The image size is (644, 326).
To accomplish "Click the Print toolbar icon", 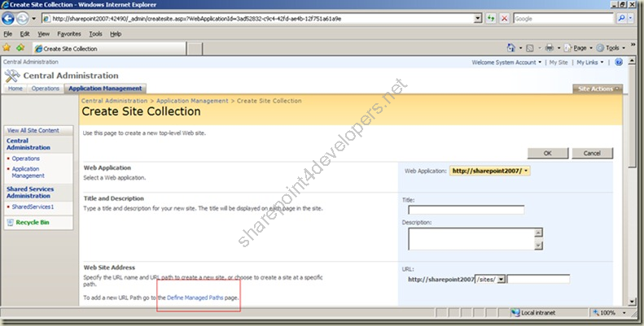I will [x=549, y=48].
